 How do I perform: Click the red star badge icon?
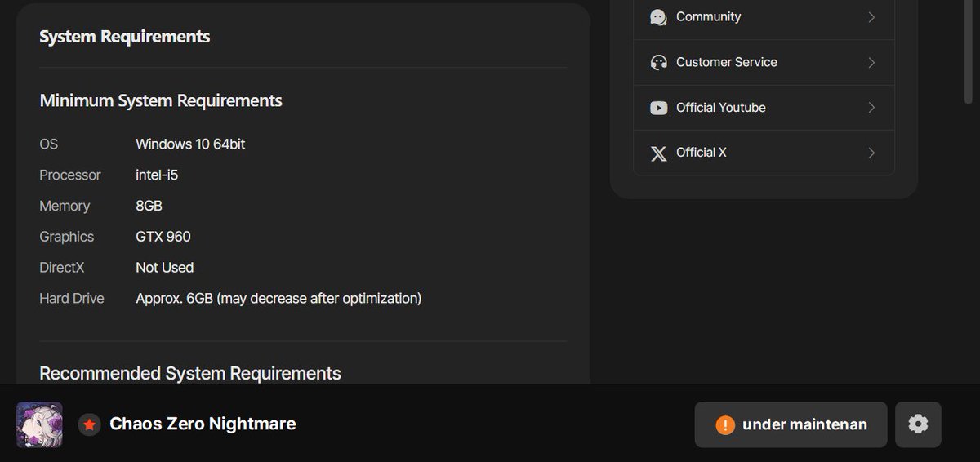click(x=89, y=424)
